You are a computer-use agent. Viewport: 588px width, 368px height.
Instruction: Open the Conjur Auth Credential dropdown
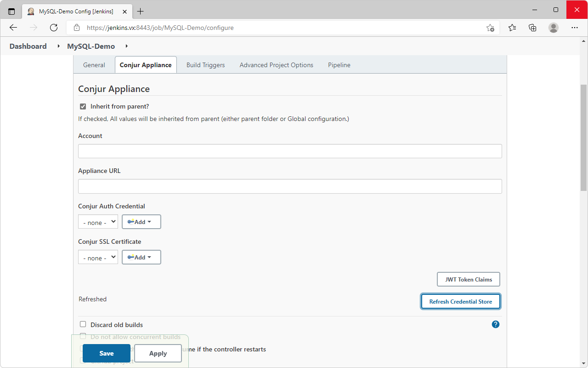pos(98,222)
